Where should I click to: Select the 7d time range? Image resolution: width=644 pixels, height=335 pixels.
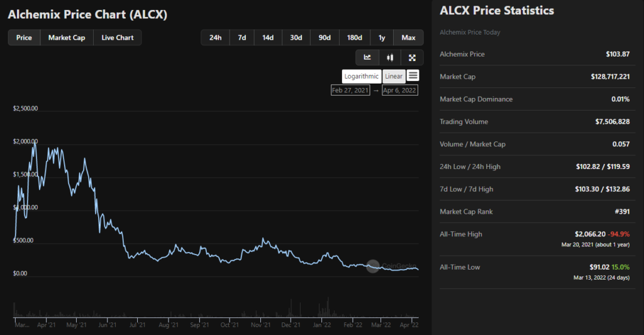(x=242, y=38)
